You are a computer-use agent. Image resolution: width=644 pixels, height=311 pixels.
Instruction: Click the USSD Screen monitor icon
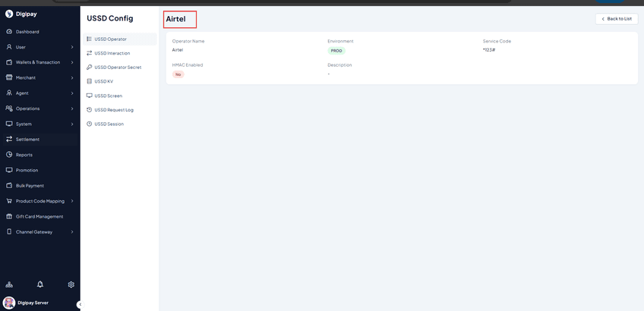pos(89,96)
